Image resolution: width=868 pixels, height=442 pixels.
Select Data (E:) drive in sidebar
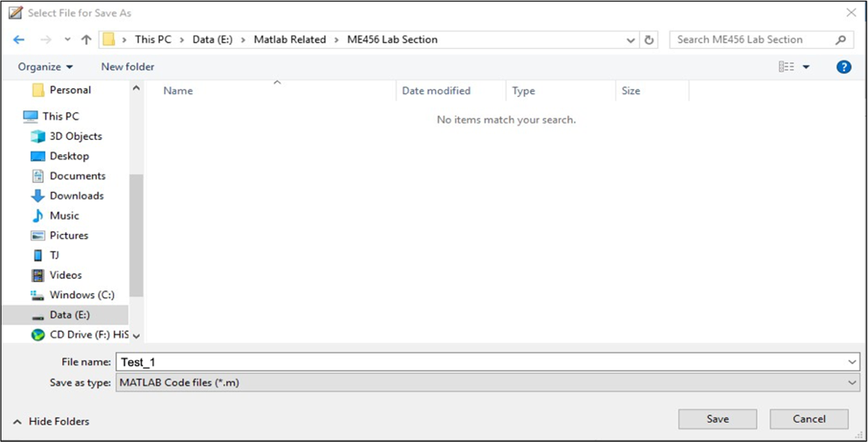(x=65, y=315)
